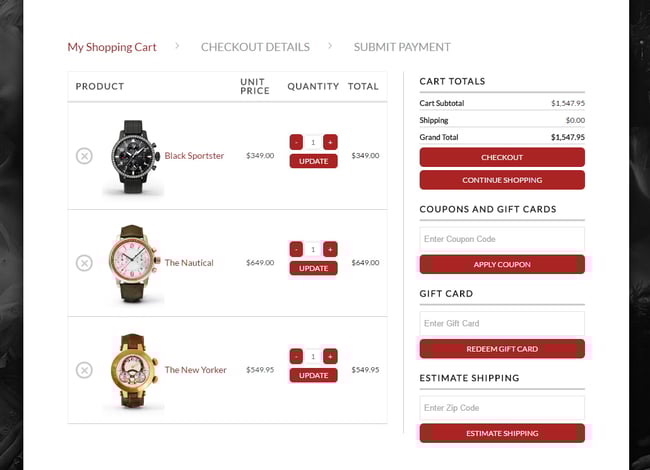Decrease The Nautical quantity with minus
The width and height of the screenshot is (650, 470).
pos(296,249)
